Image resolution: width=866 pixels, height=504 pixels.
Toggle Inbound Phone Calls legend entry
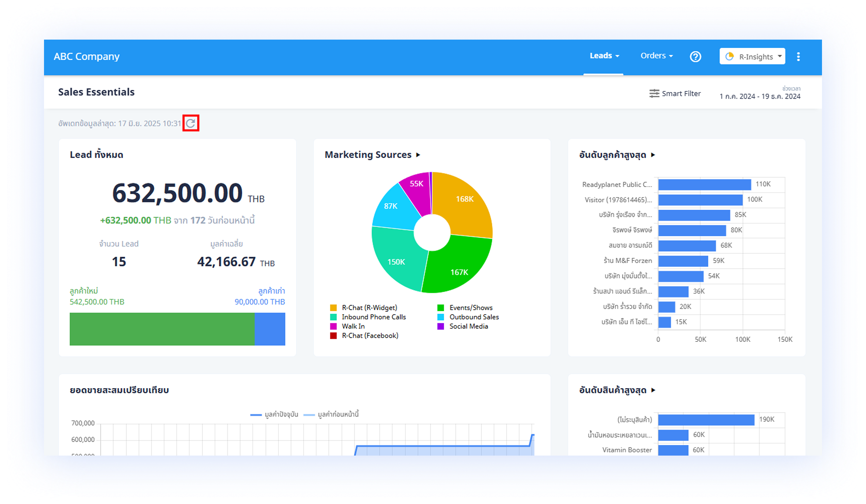click(373, 317)
